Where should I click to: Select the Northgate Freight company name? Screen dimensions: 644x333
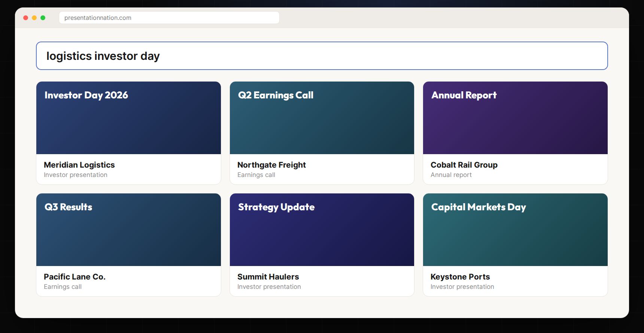(x=271, y=165)
